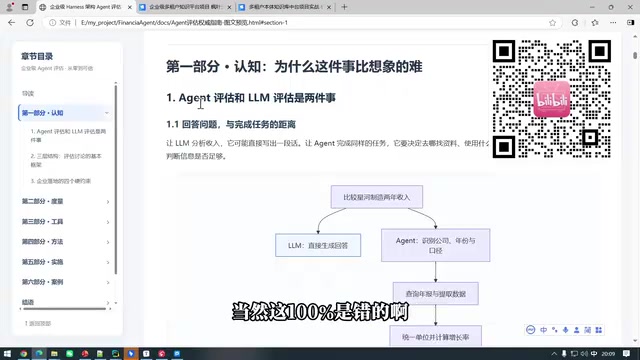
Task: Expand the 第四部分·方法 chevron
Action: click(x=108, y=242)
